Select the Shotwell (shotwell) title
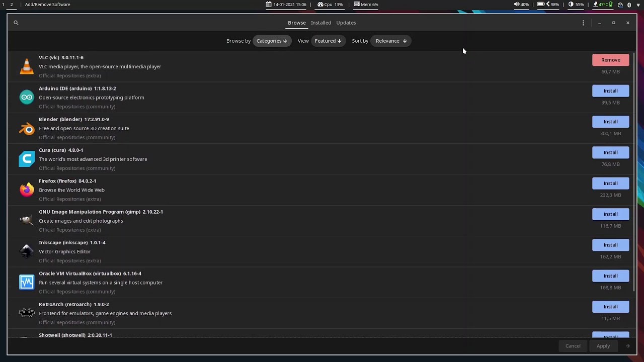This screenshot has height=362, width=644. (x=75, y=335)
